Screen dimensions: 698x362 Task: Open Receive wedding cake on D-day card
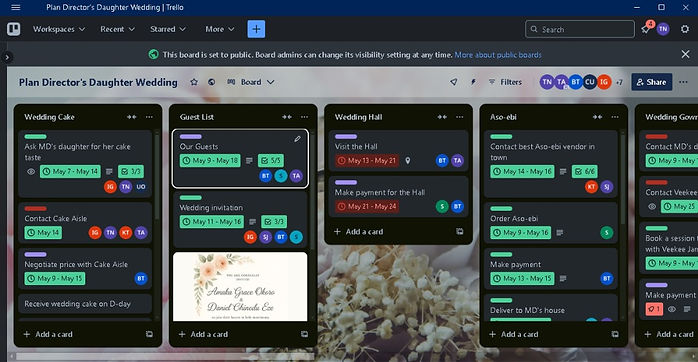85,304
